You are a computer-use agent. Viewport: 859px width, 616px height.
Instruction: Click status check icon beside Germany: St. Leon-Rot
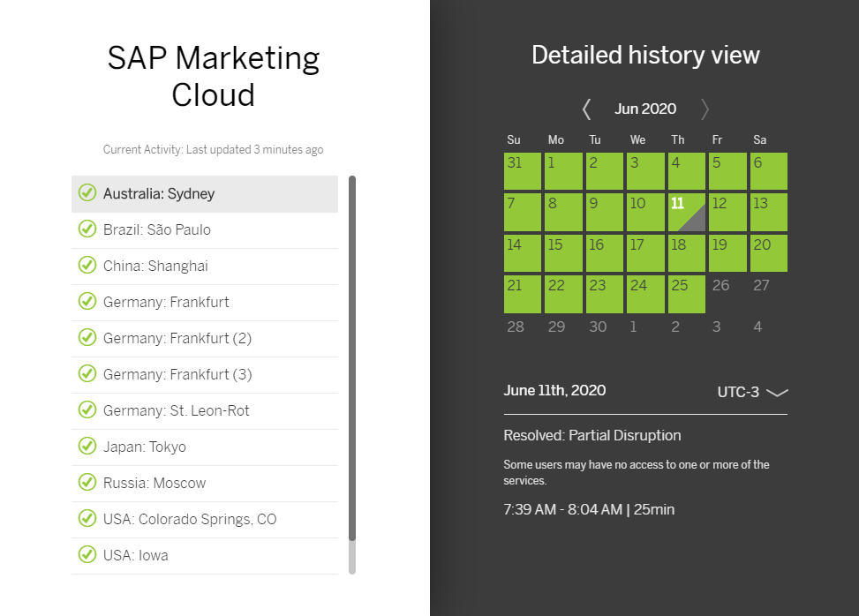pos(87,409)
